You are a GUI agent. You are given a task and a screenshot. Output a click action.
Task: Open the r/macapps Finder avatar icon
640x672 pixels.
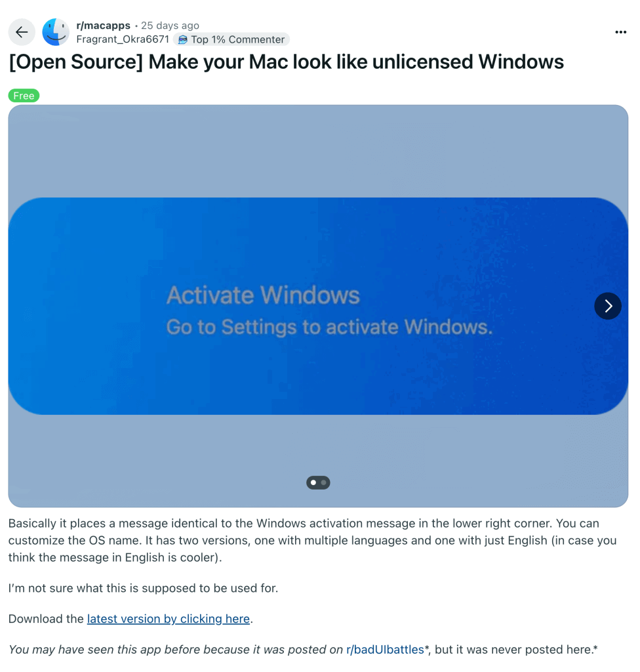pyautogui.click(x=56, y=32)
